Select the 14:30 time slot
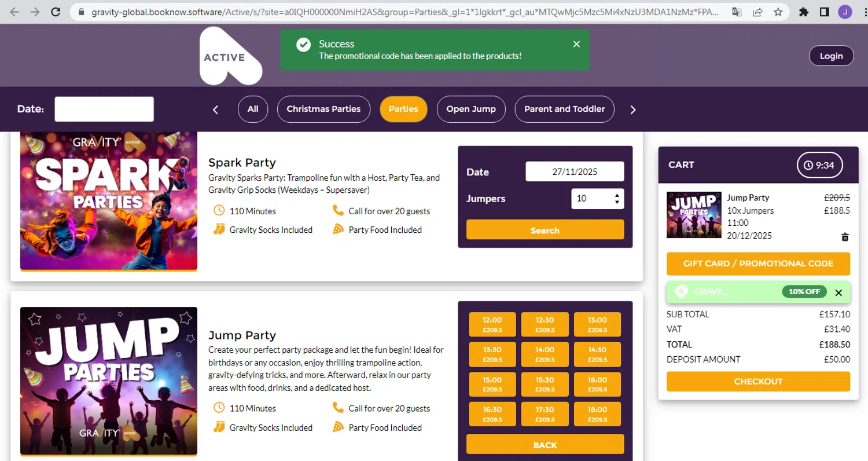Image resolution: width=868 pixels, height=461 pixels. 597,354
